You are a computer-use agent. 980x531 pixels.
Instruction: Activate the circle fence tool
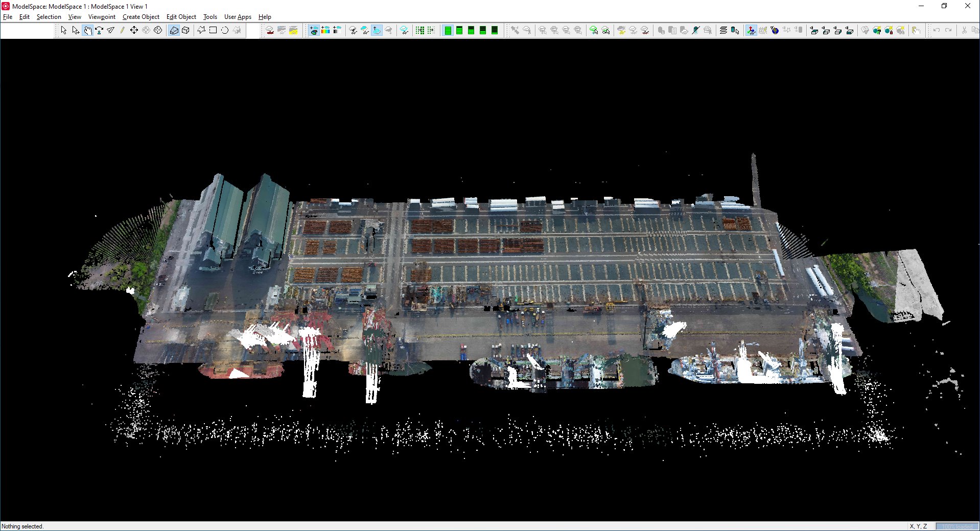[225, 30]
